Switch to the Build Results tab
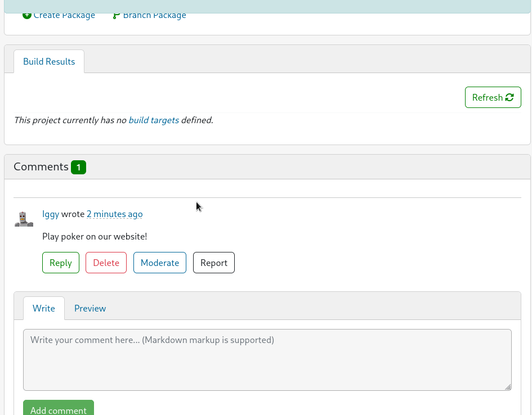The width and height of the screenshot is (532, 415). [49, 61]
